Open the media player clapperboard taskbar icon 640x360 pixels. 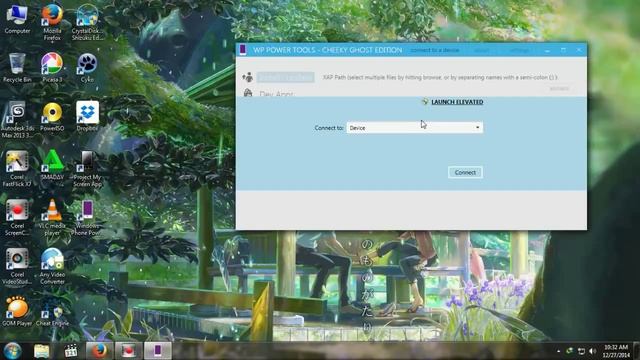tap(71, 351)
